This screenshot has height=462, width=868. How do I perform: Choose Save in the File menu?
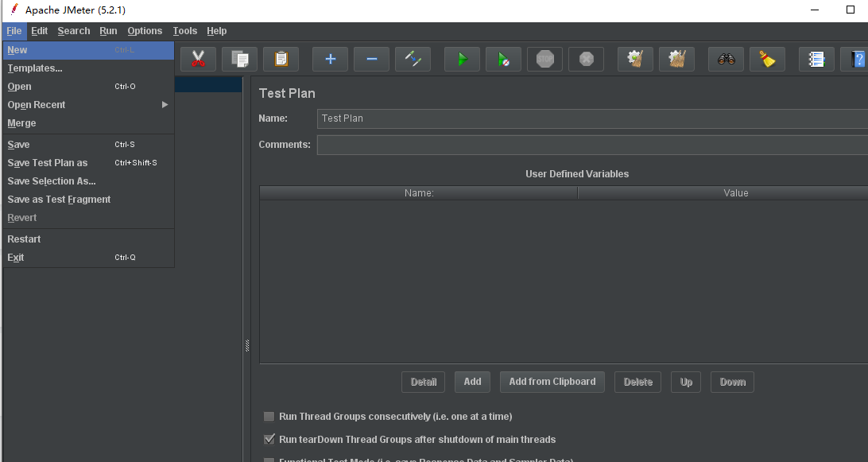88,145
